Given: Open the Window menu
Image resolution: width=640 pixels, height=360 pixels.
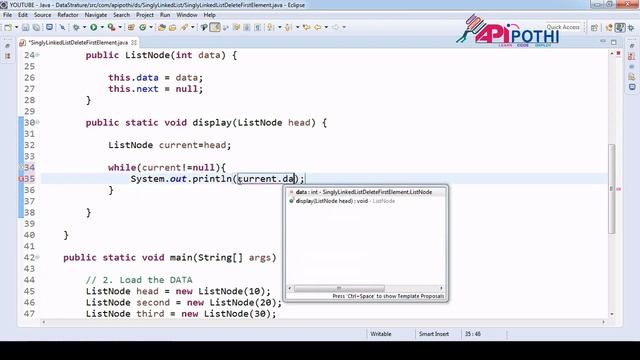Looking at the screenshot, I should point(187,15).
